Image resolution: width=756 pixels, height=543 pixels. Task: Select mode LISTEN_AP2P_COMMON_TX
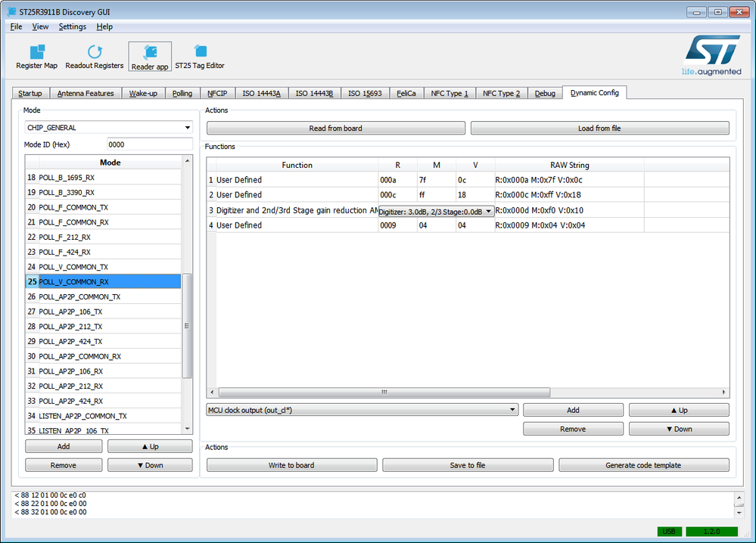(x=103, y=416)
